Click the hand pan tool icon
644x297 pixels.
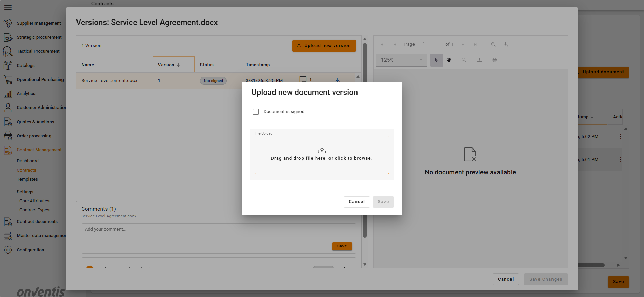tap(449, 60)
